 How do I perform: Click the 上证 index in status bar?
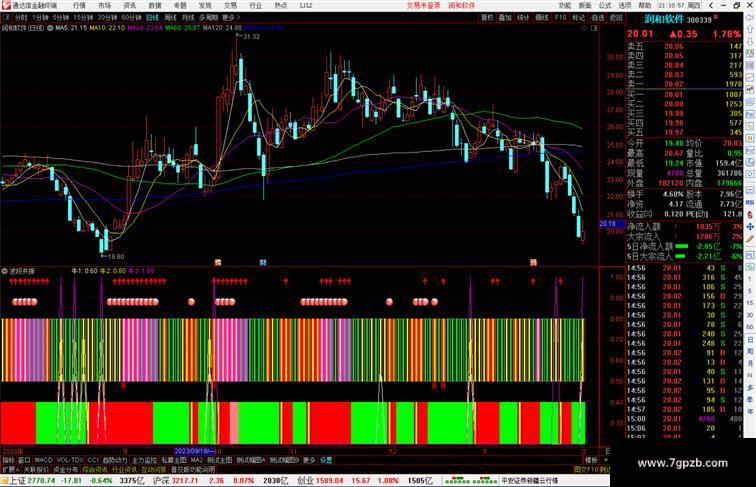point(17,481)
